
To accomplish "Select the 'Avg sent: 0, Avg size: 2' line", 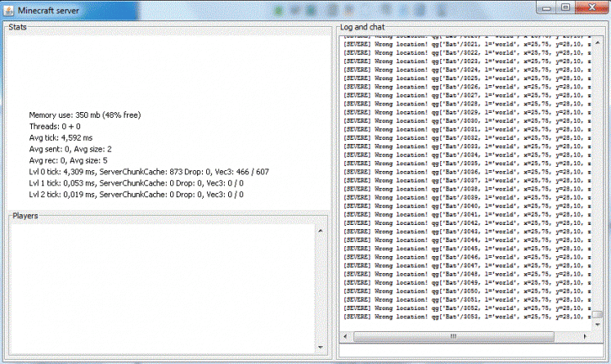I will pos(70,149).
